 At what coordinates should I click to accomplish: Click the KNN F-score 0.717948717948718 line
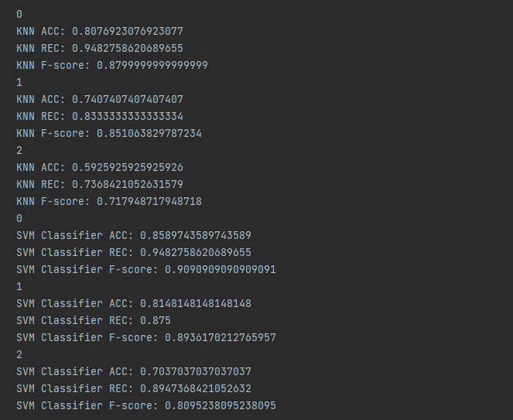pos(109,202)
